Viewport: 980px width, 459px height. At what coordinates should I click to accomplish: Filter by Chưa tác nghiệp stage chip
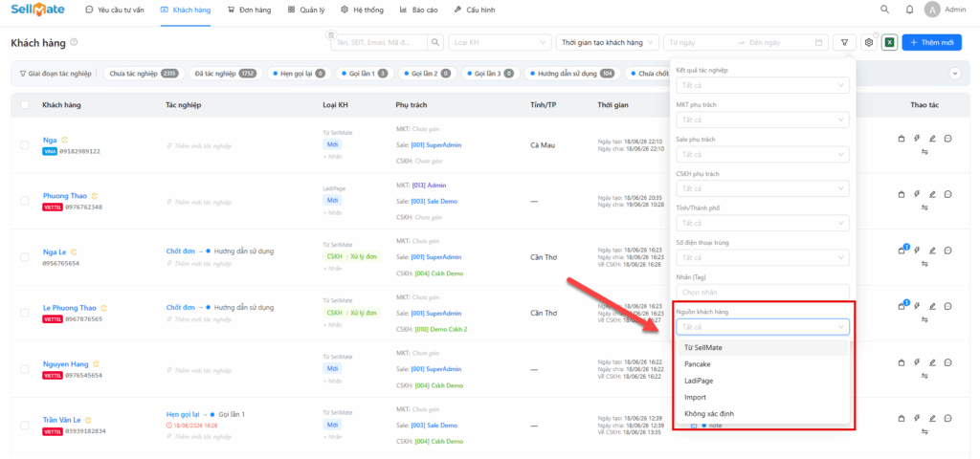[144, 73]
